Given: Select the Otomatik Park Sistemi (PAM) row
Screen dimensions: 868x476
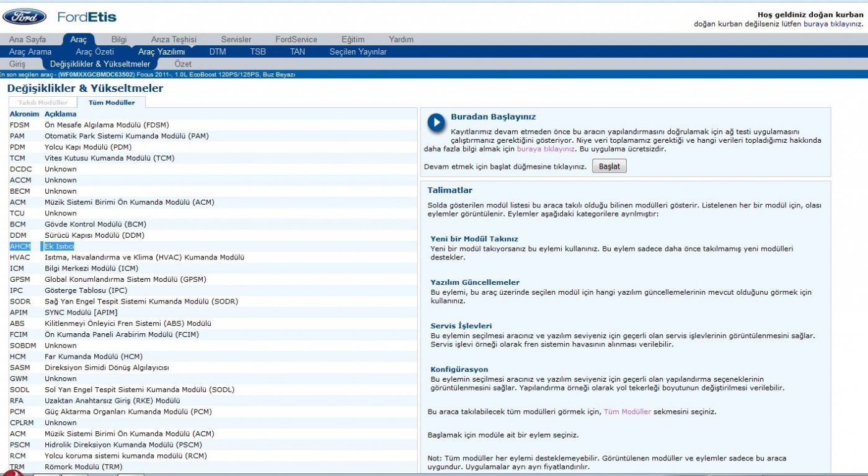Looking at the screenshot, I should (x=213, y=136).
